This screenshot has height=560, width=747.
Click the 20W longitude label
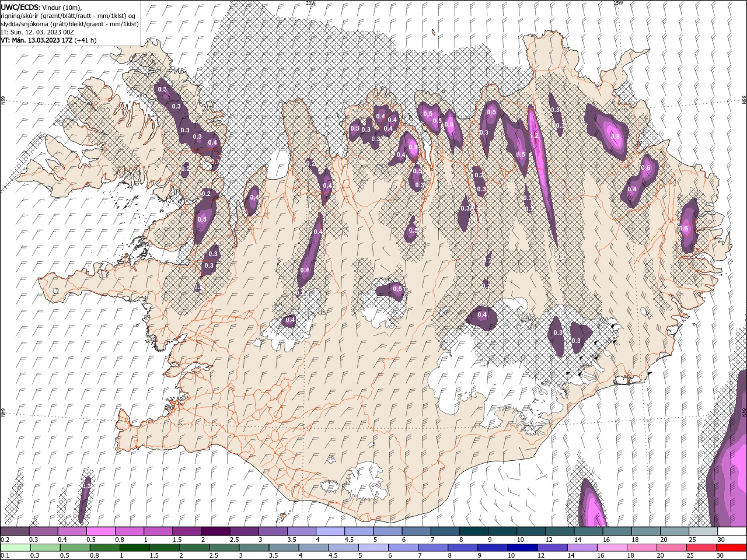[x=310, y=3]
